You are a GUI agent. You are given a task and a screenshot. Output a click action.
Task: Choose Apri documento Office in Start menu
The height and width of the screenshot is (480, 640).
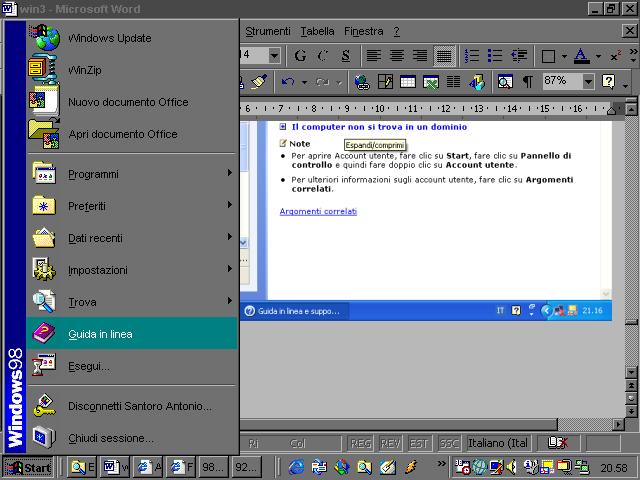[132, 134]
